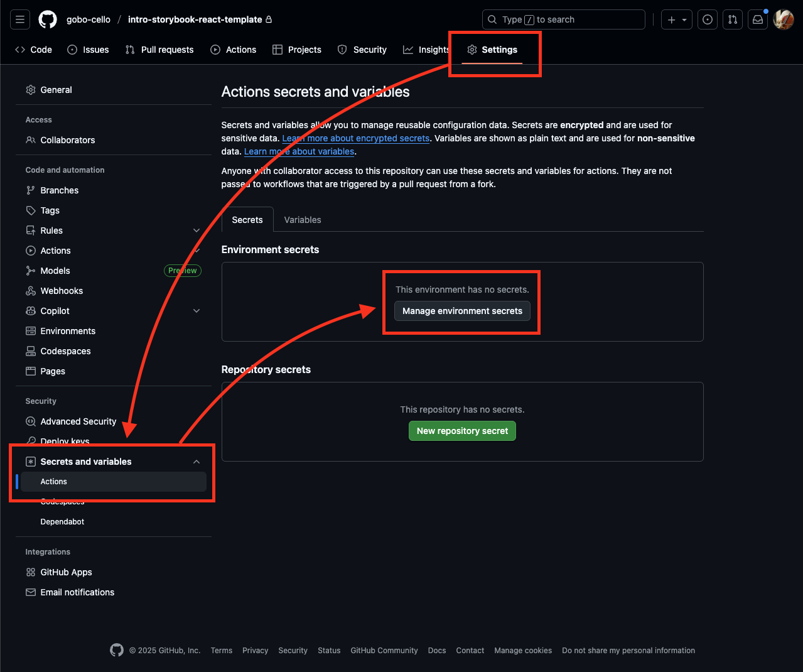Click the General gear icon
Viewport: 803px width, 672px height.
(x=31, y=90)
